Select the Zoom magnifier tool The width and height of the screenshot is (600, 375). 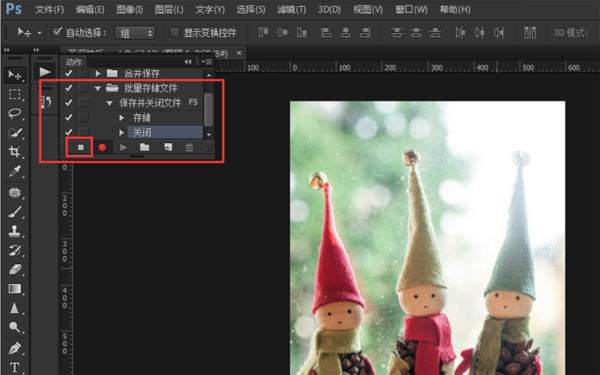click(15, 327)
